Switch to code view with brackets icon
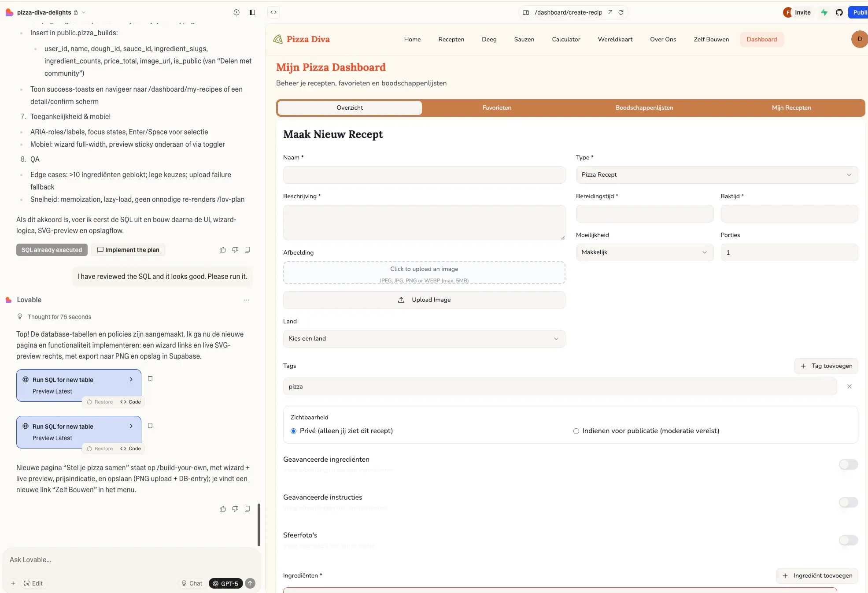This screenshot has height=593, width=868. click(x=273, y=12)
